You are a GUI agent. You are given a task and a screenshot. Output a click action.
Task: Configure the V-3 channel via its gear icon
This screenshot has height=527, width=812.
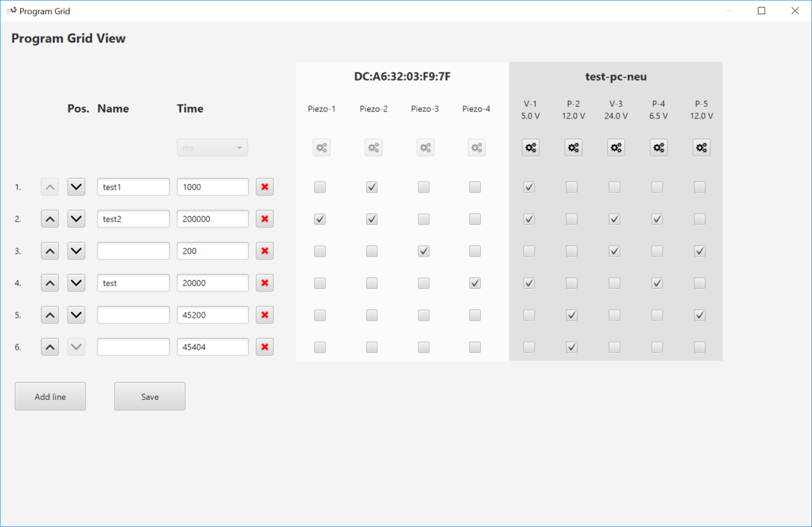(616, 147)
